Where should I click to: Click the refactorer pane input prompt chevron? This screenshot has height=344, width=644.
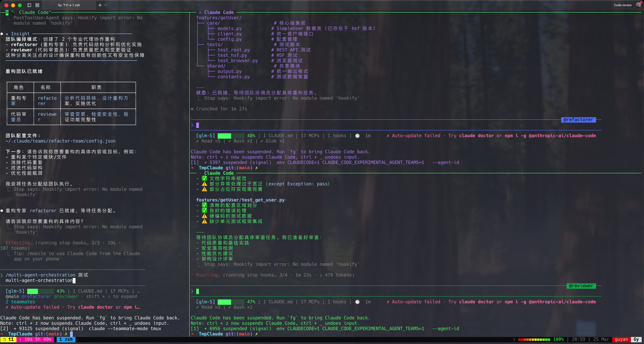tap(192, 125)
